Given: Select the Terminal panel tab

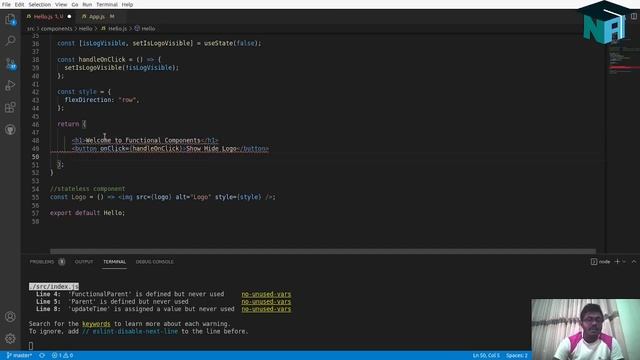Looking at the screenshot, I should coord(114,262).
